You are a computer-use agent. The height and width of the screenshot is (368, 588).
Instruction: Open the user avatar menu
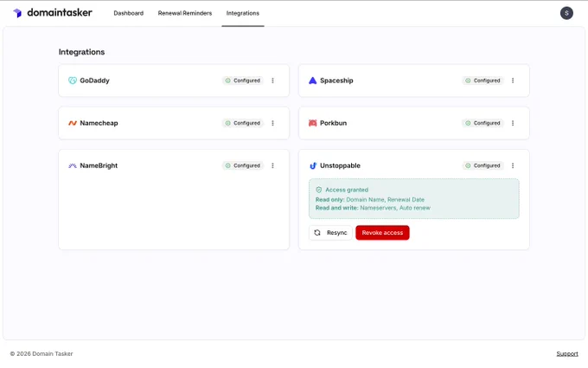[x=566, y=13]
